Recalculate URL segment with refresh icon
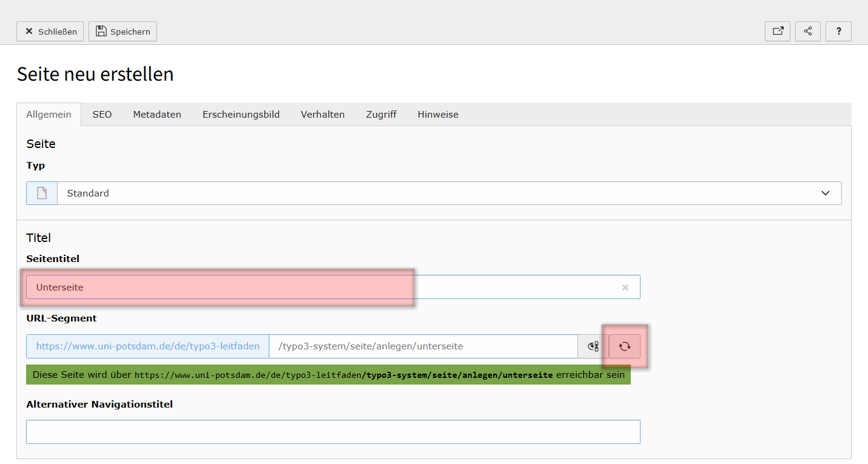 [624, 346]
